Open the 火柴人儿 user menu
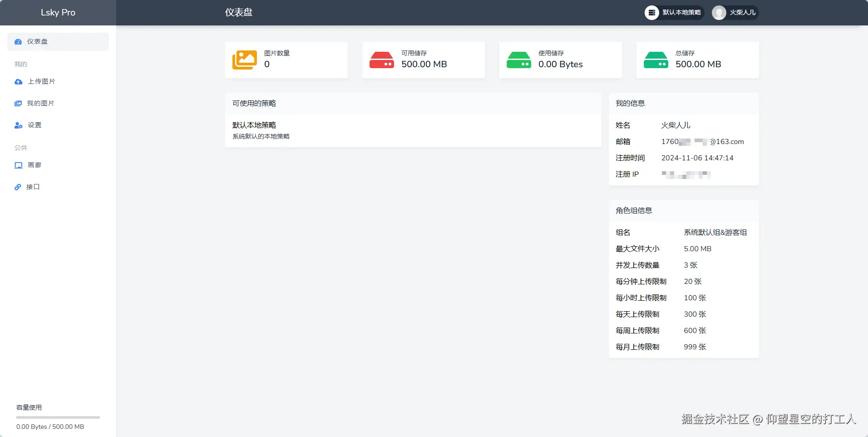This screenshot has width=868, height=437. pyautogui.click(x=735, y=13)
